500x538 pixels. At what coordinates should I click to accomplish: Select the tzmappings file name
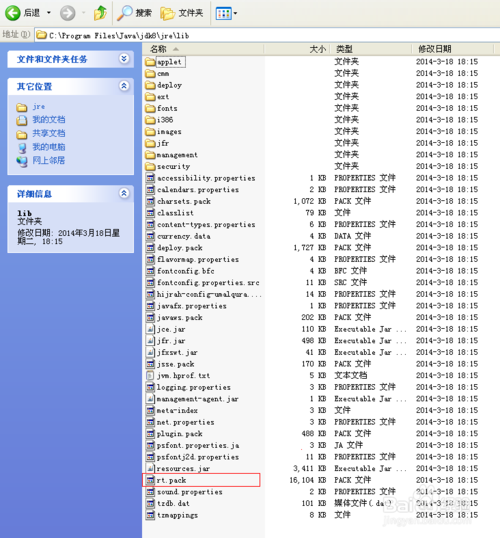click(x=177, y=515)
